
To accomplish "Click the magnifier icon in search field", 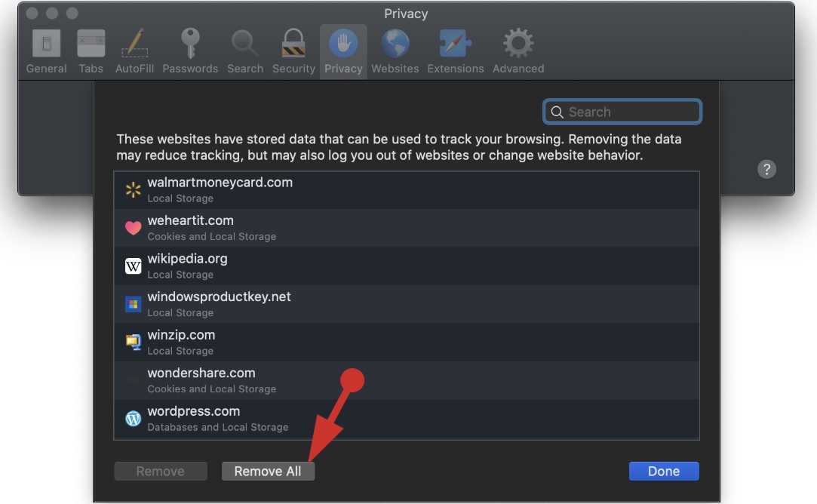I will click(x=557, y=112).
